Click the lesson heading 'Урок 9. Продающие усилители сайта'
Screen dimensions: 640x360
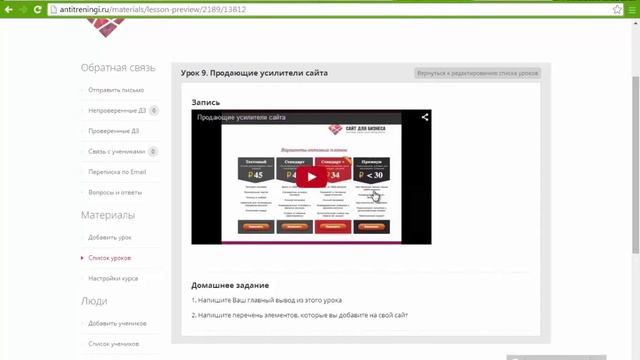[x=254, y=73]
